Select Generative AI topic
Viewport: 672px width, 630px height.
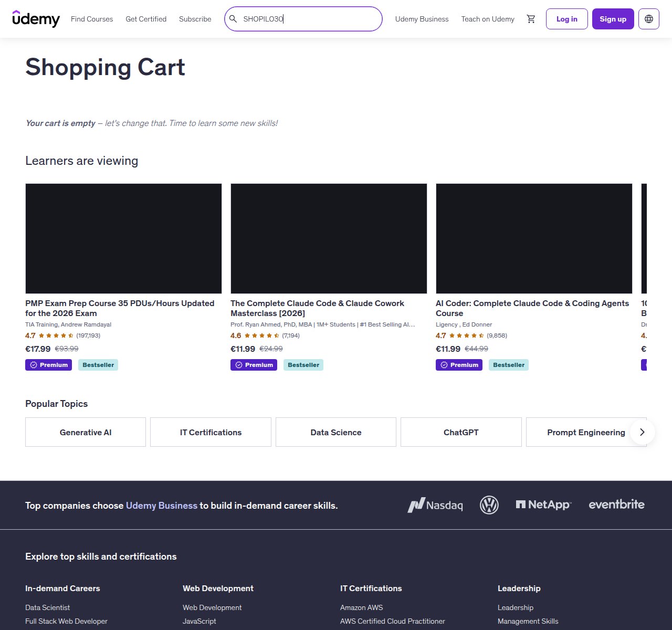point(86,432)
